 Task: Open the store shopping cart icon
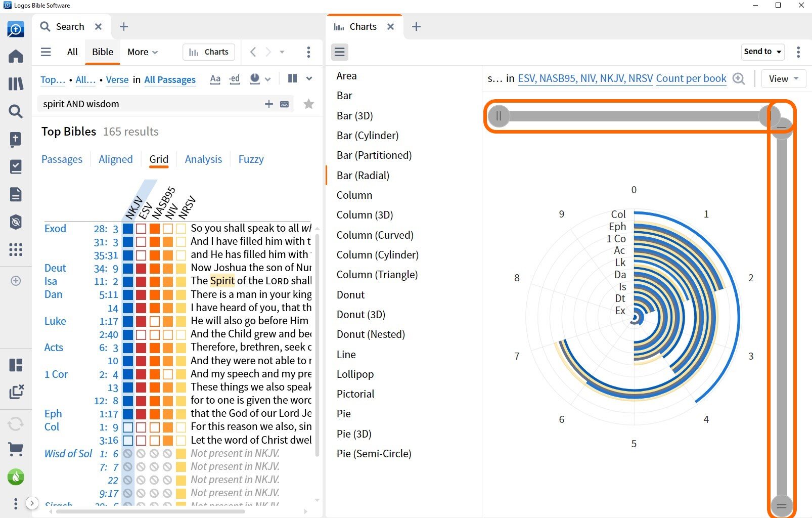point(16,449)
